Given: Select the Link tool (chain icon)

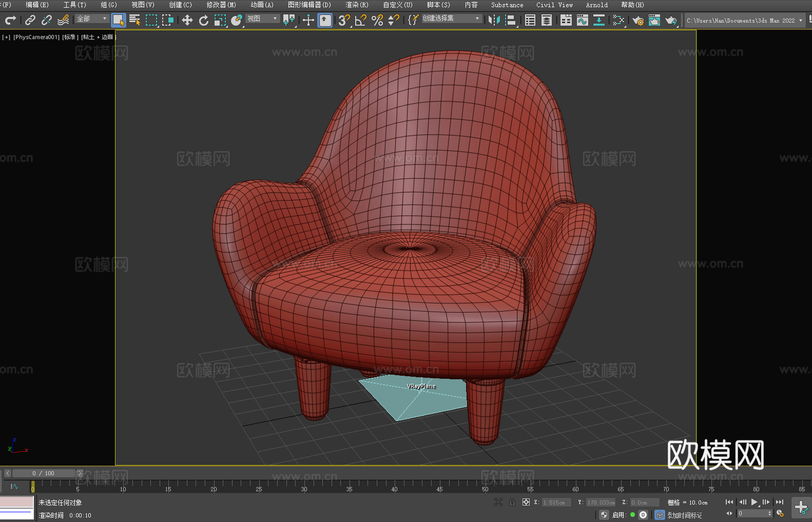Looking at the screenshot, I should click(30, 20).
